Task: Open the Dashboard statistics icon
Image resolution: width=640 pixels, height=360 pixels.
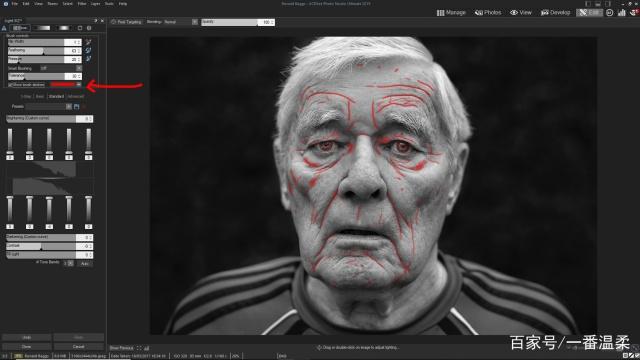Action: point(621,13)
